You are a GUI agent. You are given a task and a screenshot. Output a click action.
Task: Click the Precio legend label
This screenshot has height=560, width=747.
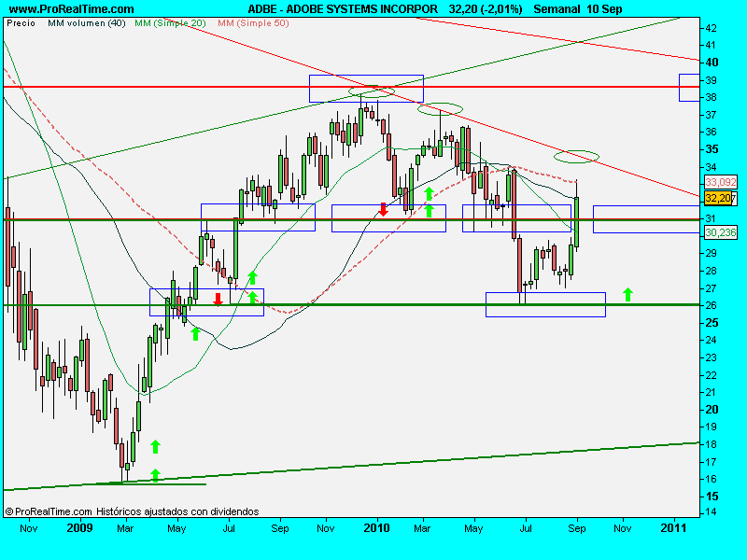[x=21, y=22]
